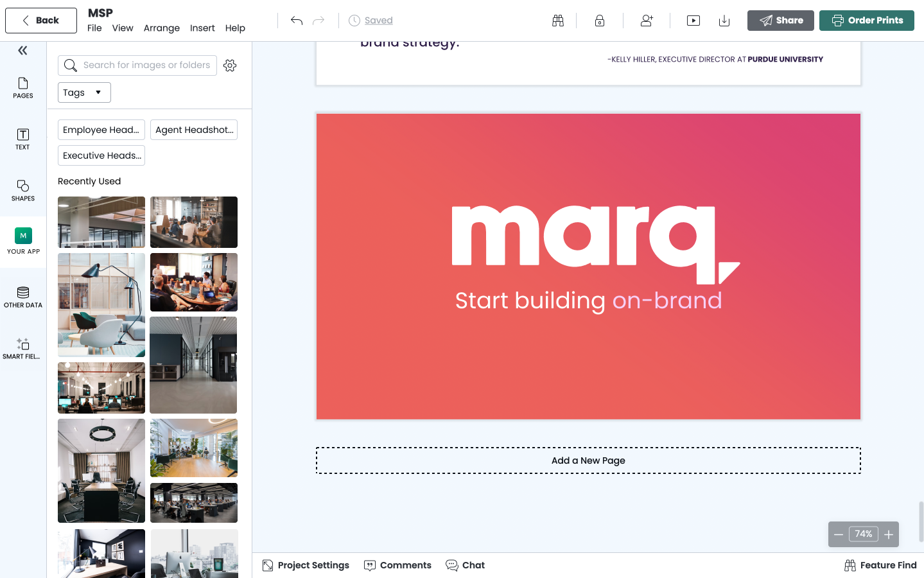Select the 'Start building on-brand' text
The width and height of the screenshot is (924, 578).
(x=588, y=301)
